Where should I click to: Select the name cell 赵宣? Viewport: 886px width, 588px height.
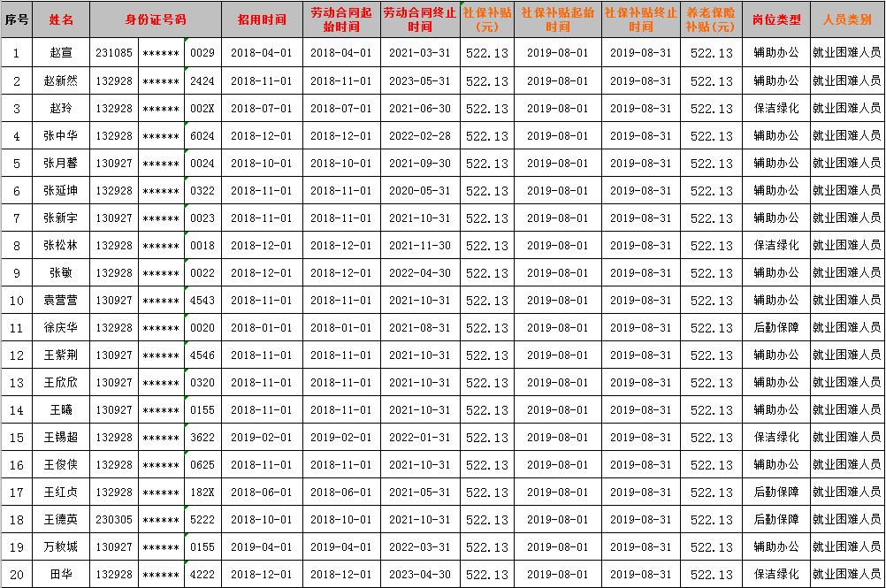tap(61, 53)
